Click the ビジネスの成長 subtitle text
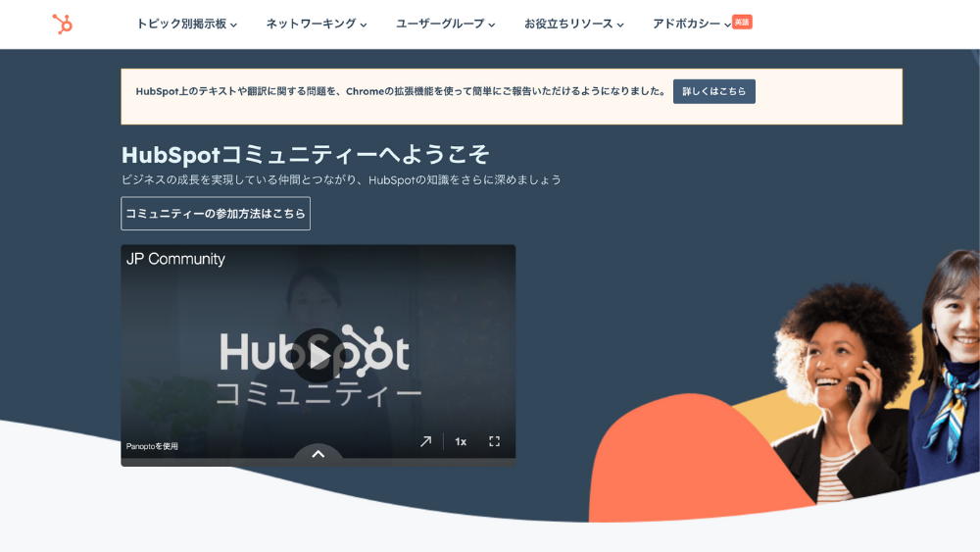980x552 pixels. coord(341,180)
